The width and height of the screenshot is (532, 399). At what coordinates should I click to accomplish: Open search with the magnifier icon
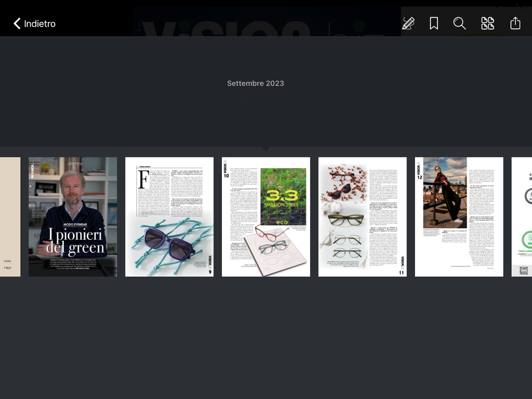click(x=460, y=23)
